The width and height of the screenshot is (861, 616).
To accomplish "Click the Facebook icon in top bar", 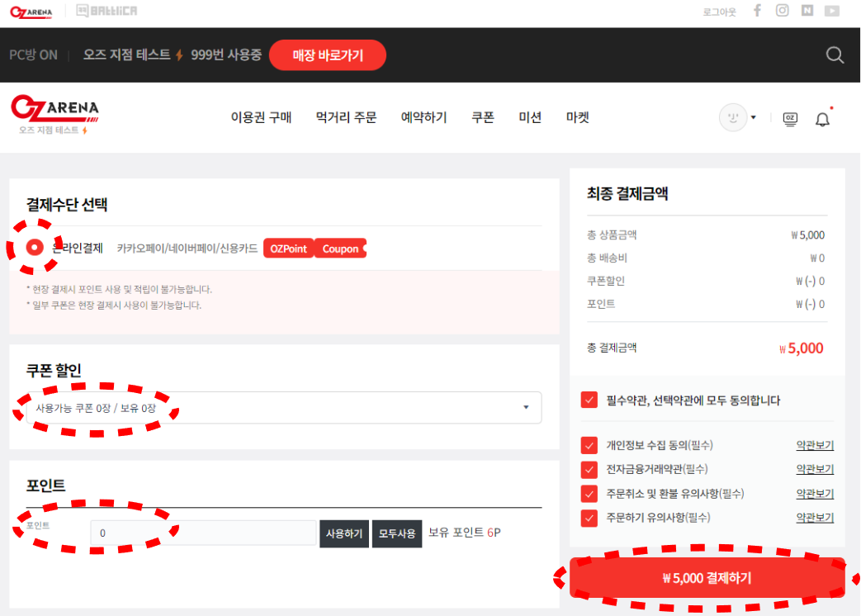I will (x=757, y=11).
